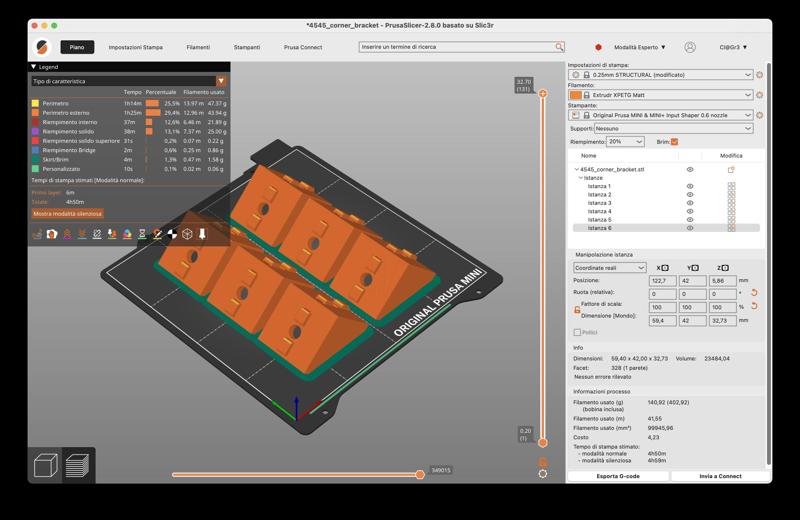This screenshot has width=800, height=520.
Task: Expand the Riempimento 20% dropdown
Action: pyautogui.click(x=625, y=142)
